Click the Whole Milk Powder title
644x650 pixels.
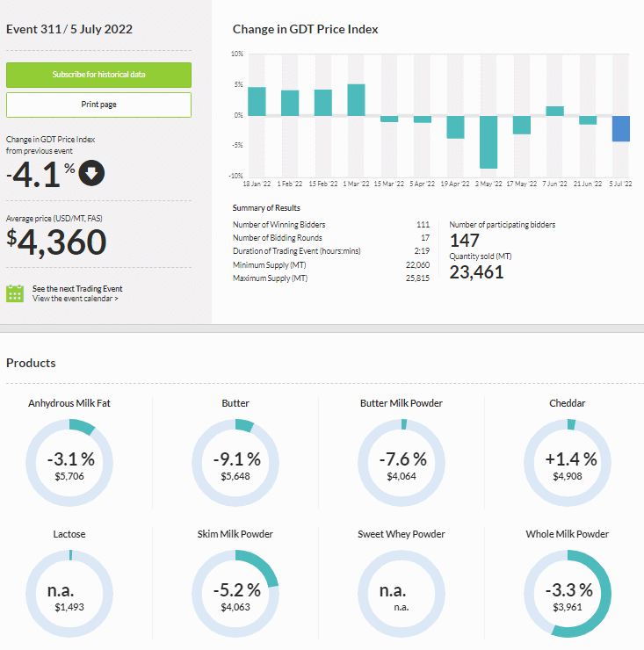pyautogui.click(x=568, y=534)
